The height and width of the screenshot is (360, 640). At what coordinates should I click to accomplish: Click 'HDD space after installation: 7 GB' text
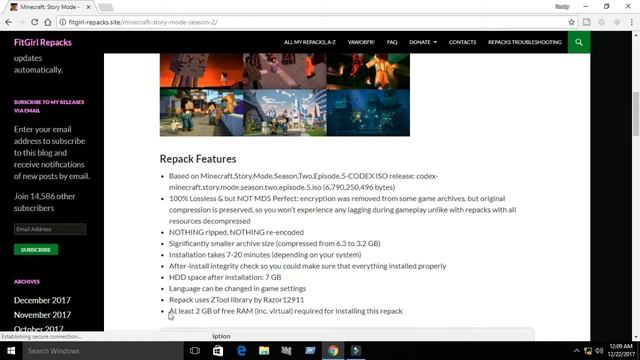[x=225, y=277]
